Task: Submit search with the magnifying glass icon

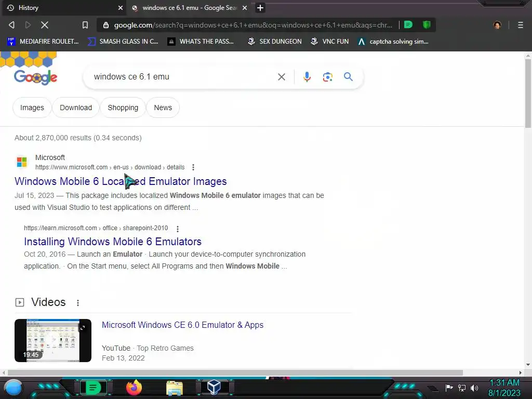Action: coord(348,77)
